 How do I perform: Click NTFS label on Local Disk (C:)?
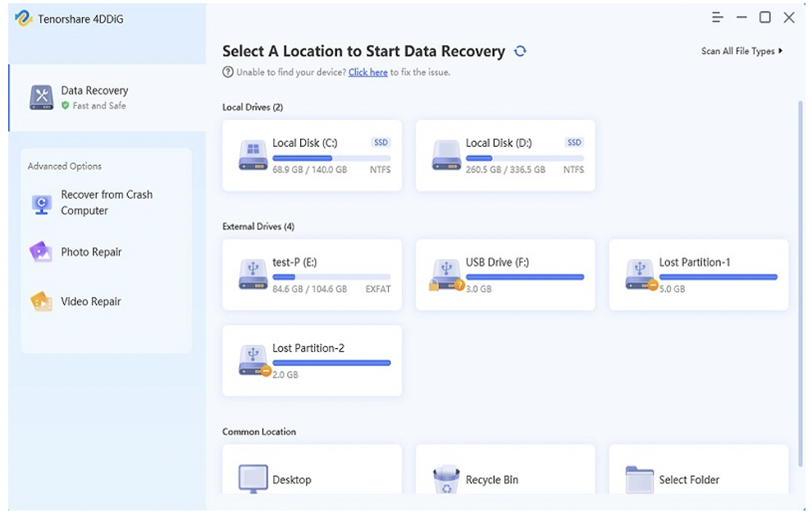coord(380,170)
